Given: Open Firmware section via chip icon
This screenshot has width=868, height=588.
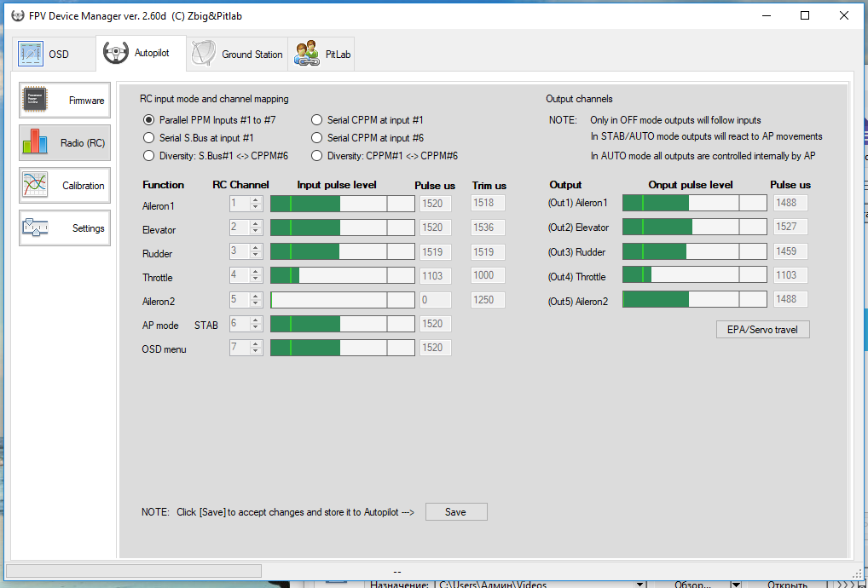Looking at the screenshot, I should pyautogui.click(x=36, y=100).
